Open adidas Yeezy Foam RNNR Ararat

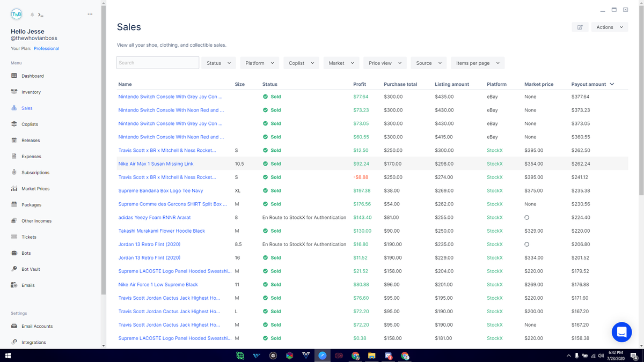[155, 217]
